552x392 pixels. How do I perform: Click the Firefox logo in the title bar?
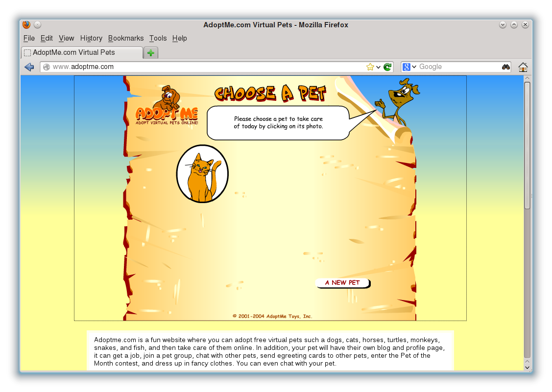[x=26, y=24]
